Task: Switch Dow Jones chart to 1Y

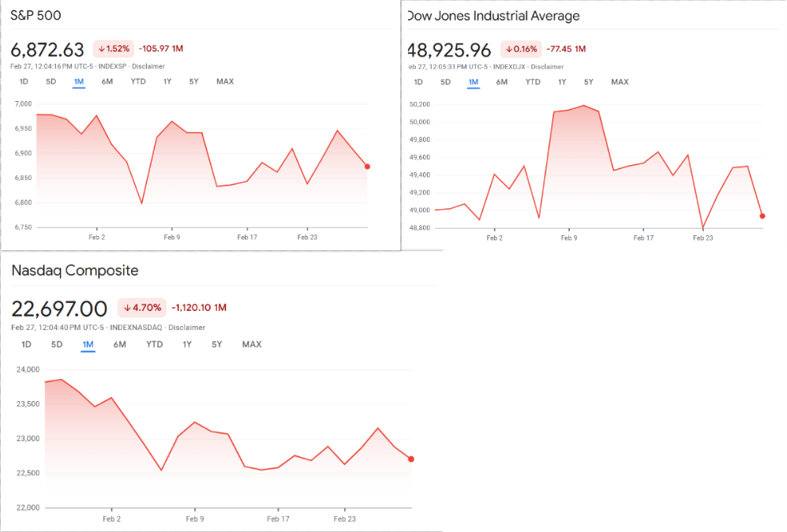Action: tap(562, 82)
